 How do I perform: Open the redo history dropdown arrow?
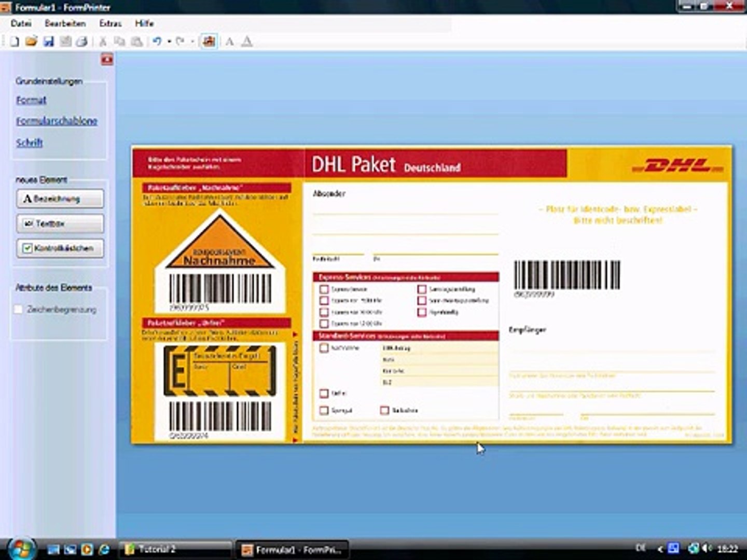(x=192, y=41)
